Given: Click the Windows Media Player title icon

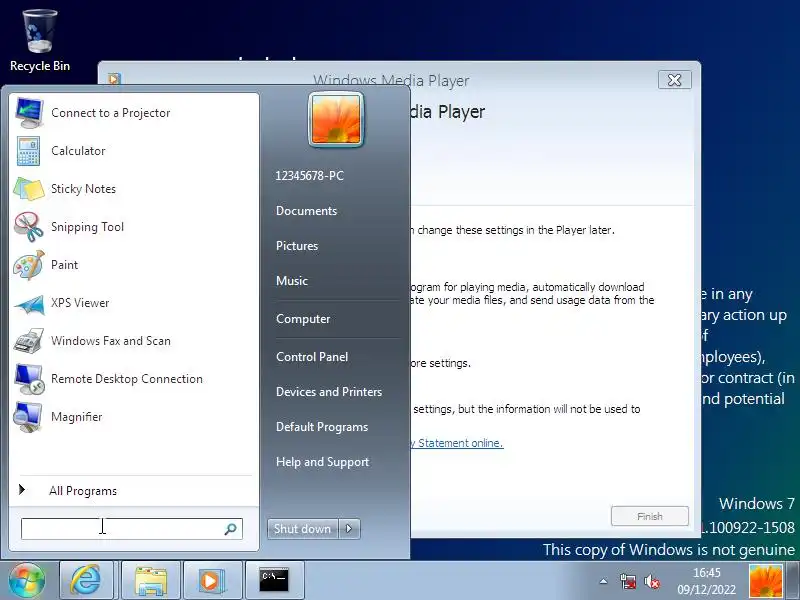Looking at the screenshot, I should 114,79.
